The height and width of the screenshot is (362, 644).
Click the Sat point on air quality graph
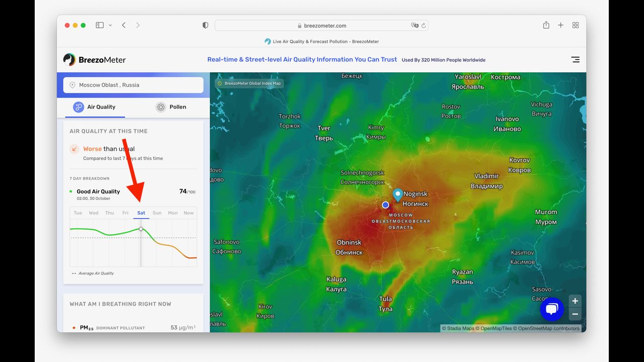click(x=141, y=229)
